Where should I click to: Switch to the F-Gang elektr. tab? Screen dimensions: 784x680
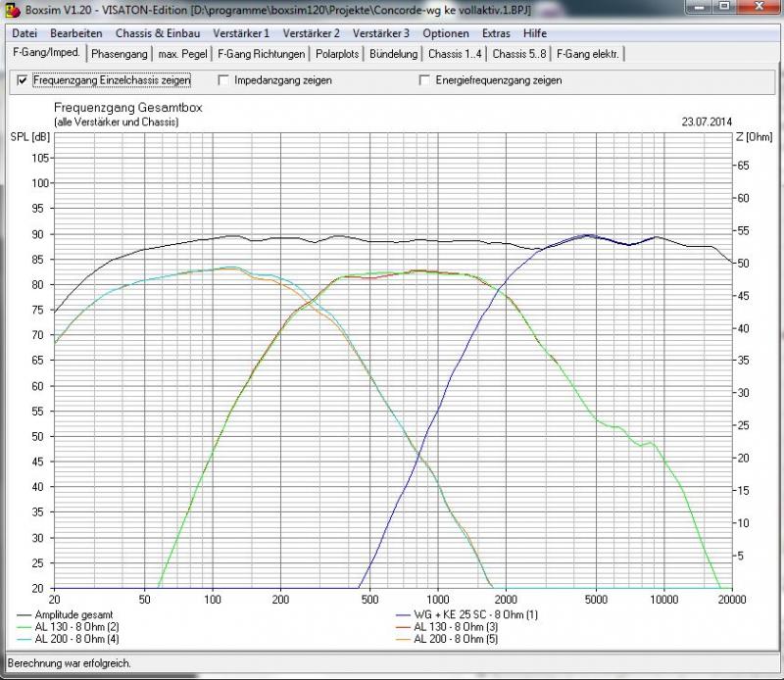[x=588, y=54]
